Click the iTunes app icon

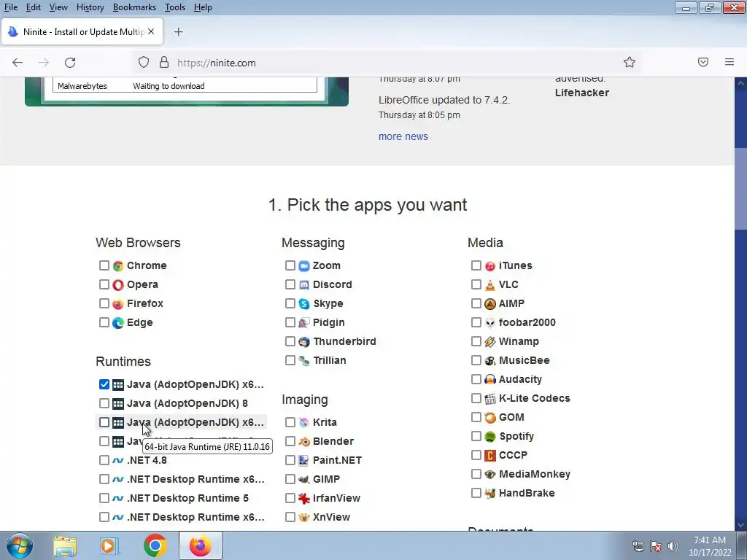tap(489, 265)
